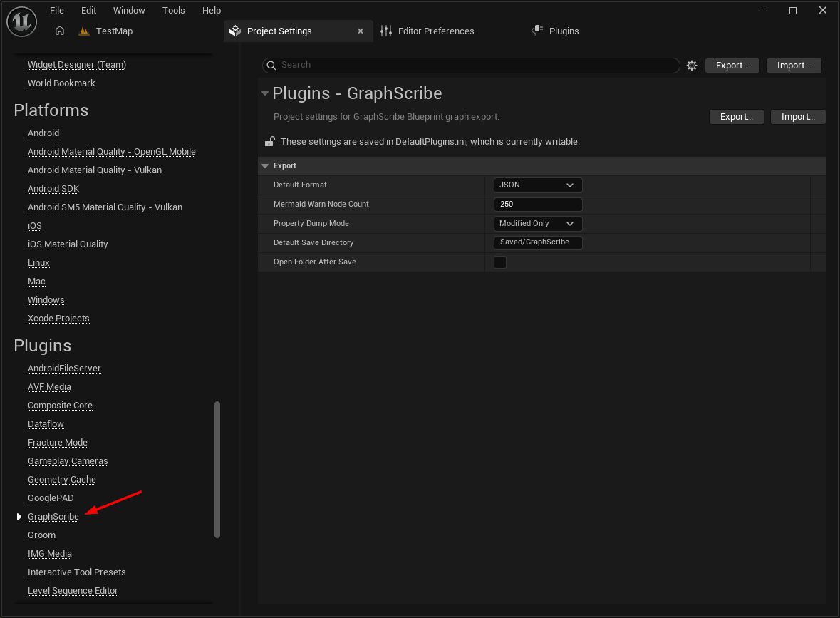Open Gameplay Cameras plugin settings

coord(68,461)
